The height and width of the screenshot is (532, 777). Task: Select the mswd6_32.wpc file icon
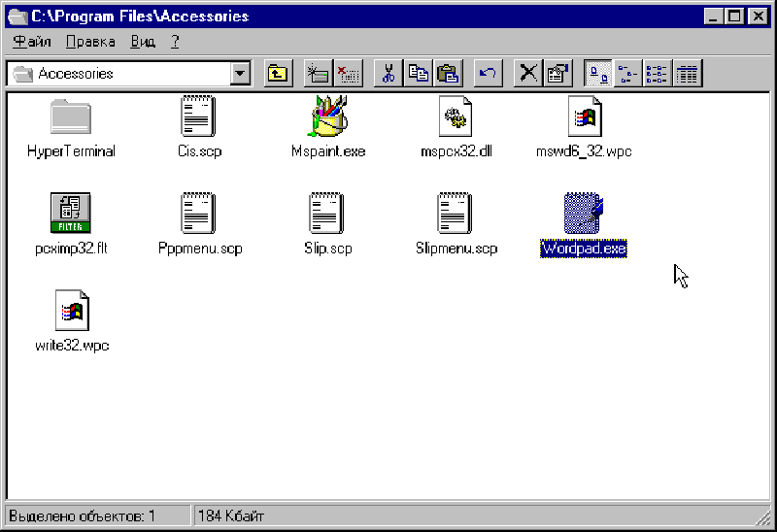pos(585,116)
